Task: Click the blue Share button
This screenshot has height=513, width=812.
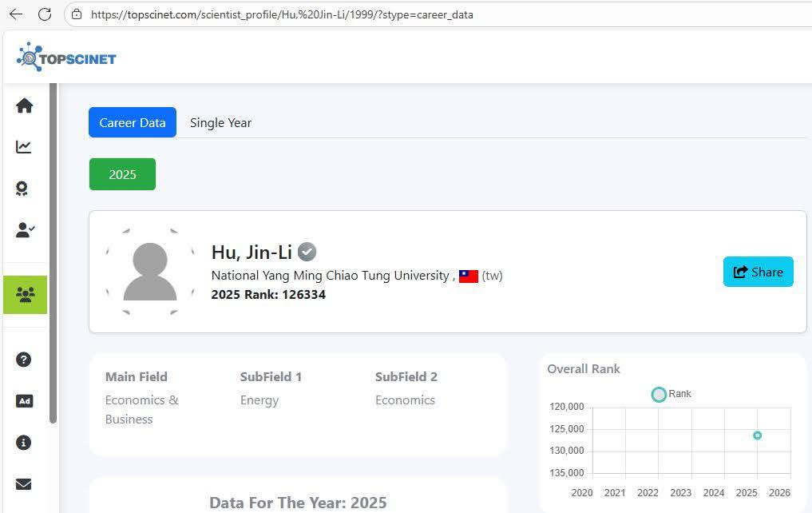Action: (x=758, y=272)
